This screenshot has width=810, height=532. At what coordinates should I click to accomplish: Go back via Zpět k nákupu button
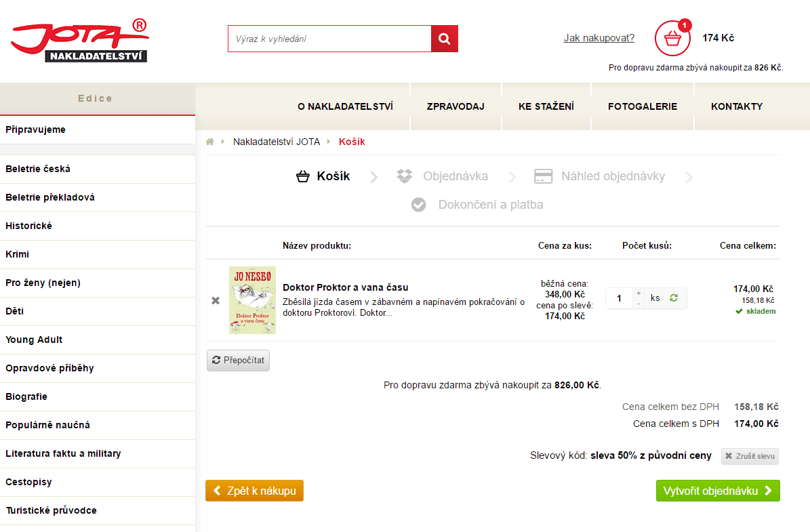click(x=254, y=491)
